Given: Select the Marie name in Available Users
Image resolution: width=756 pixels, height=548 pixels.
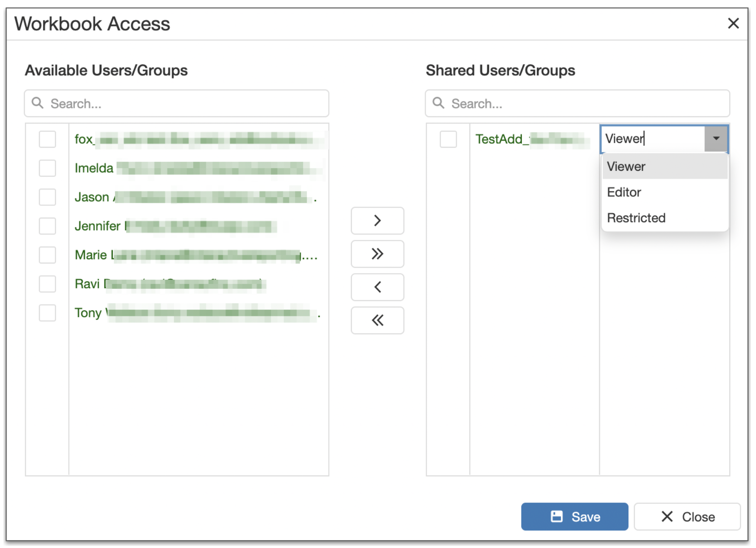Looking at the screenshot, I should (x=196, y=255).
